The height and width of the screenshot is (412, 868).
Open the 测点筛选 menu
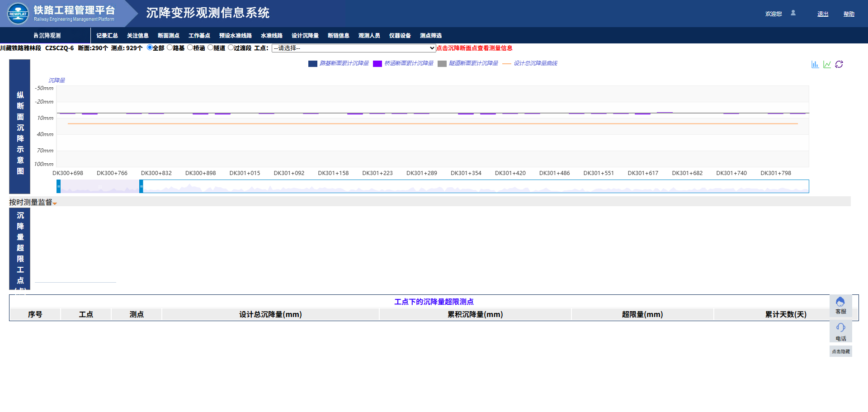point(431,35)
